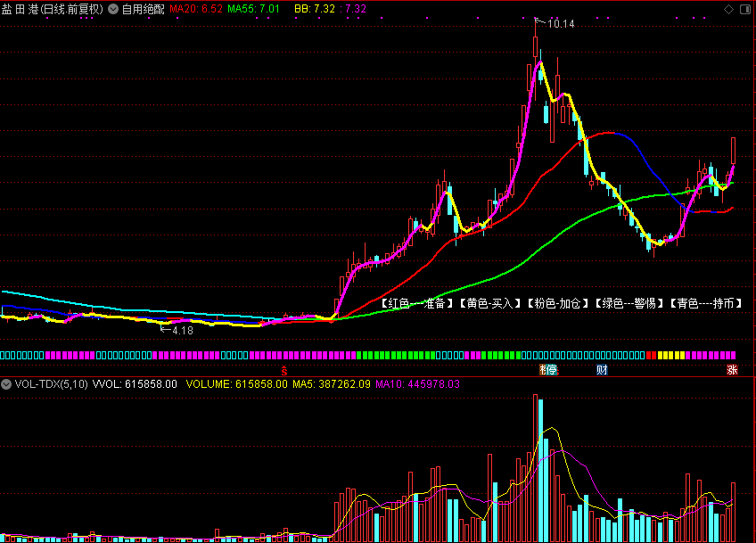Click the 4.18 low price label
The height and width of the screenshot is (543, 756).
(x=183, y=330)
